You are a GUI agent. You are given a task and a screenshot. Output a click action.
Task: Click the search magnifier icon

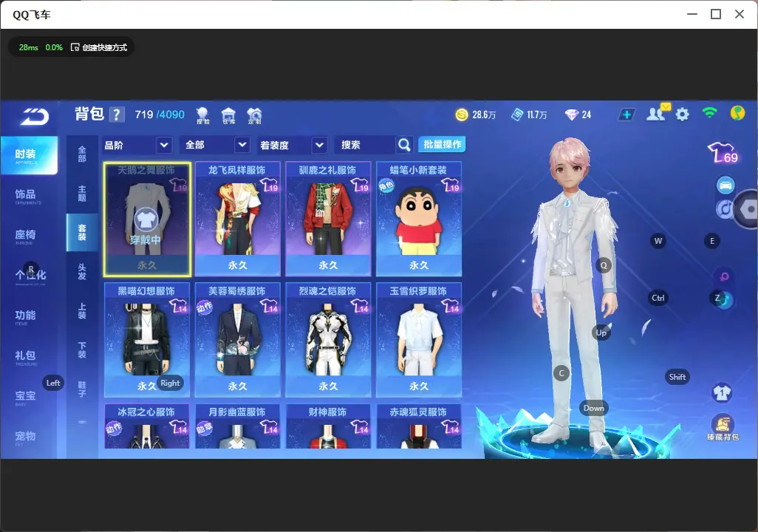point(404,145)
